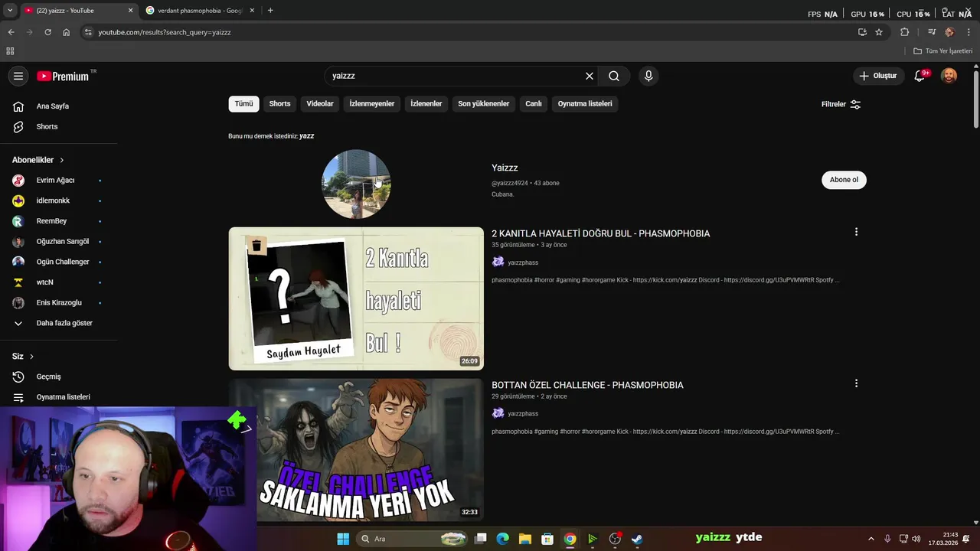This screenshot has height=551, width=980.
Task: Play the ÖZEL CHALLENGE thumbnail
Action: 356,450
